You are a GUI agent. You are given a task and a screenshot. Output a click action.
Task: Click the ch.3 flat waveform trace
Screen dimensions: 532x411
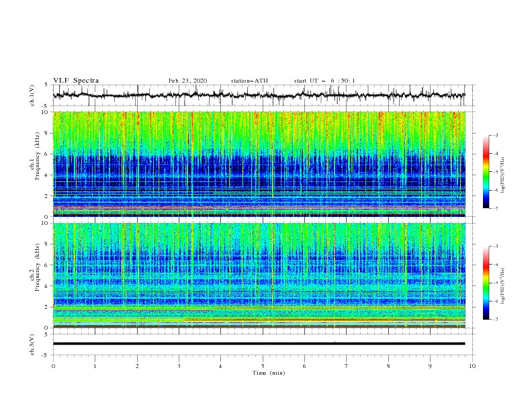(x=259, y=344)
